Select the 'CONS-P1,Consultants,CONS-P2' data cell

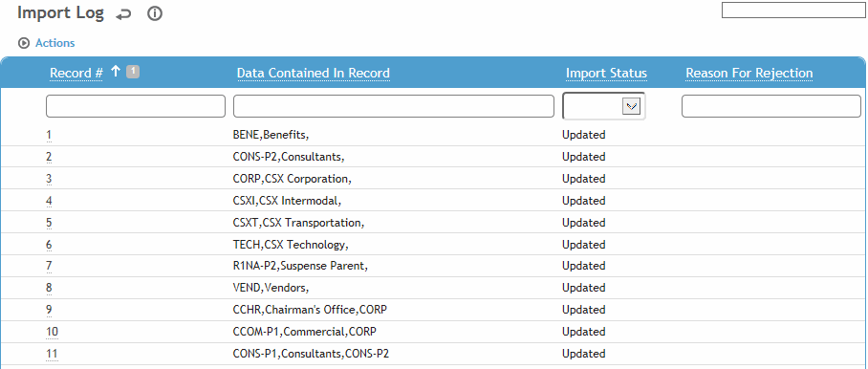click(311, 354)
